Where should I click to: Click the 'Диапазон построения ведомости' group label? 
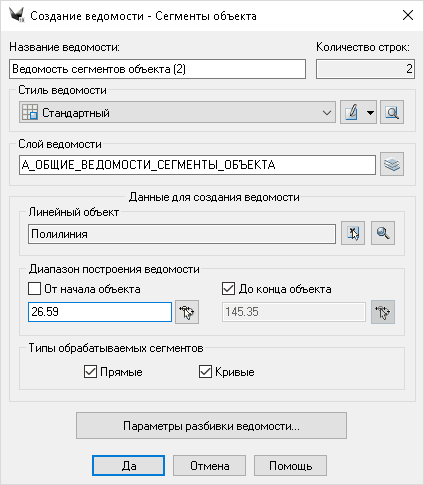(114, 269)
